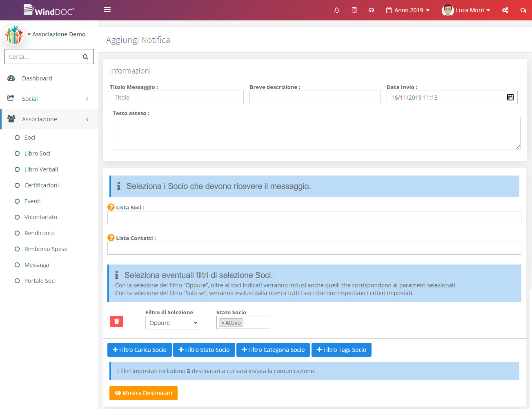
Task: Click the help icon beside Lista Soci
Action: coord(111,207)
